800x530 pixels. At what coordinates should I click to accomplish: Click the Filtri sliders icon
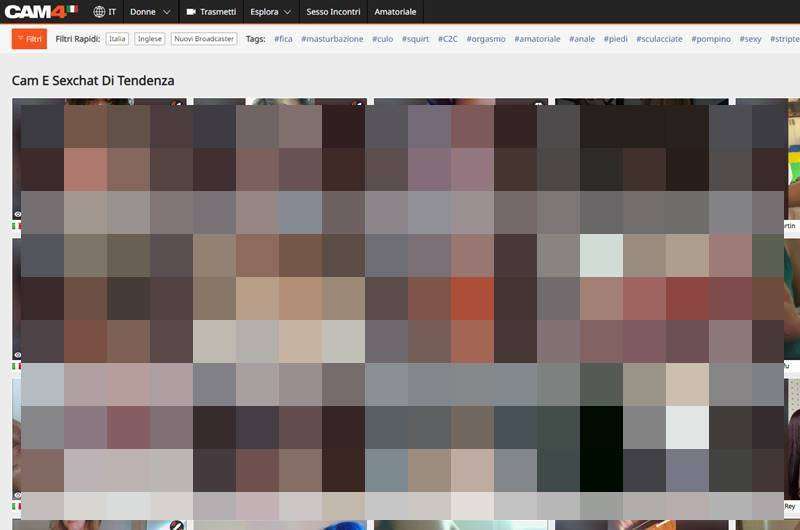[x=20, y=39]
